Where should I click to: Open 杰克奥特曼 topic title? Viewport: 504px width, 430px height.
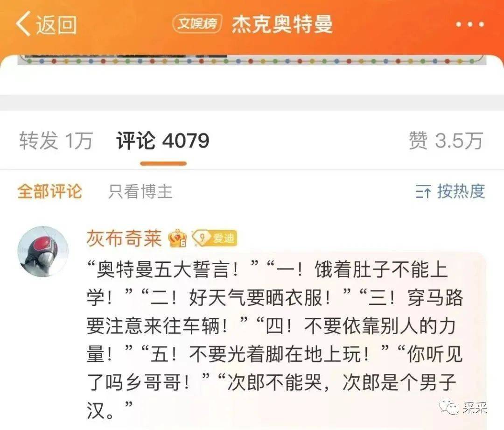[x=282, y=24]
